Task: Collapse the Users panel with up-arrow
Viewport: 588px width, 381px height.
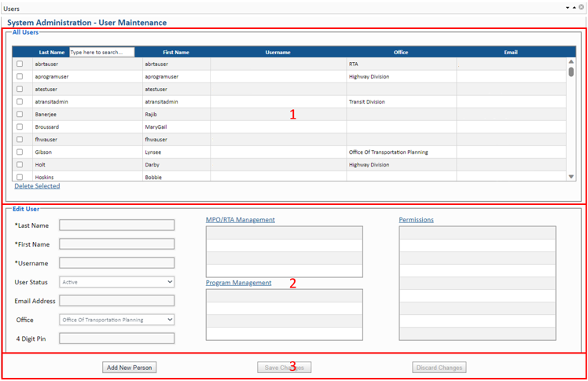Action: click(575, 8)
